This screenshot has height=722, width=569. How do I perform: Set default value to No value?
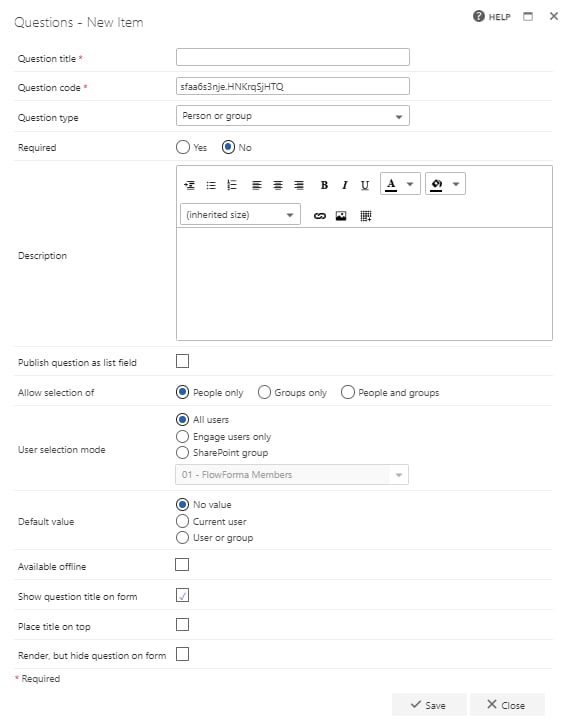tap(183, 505)
